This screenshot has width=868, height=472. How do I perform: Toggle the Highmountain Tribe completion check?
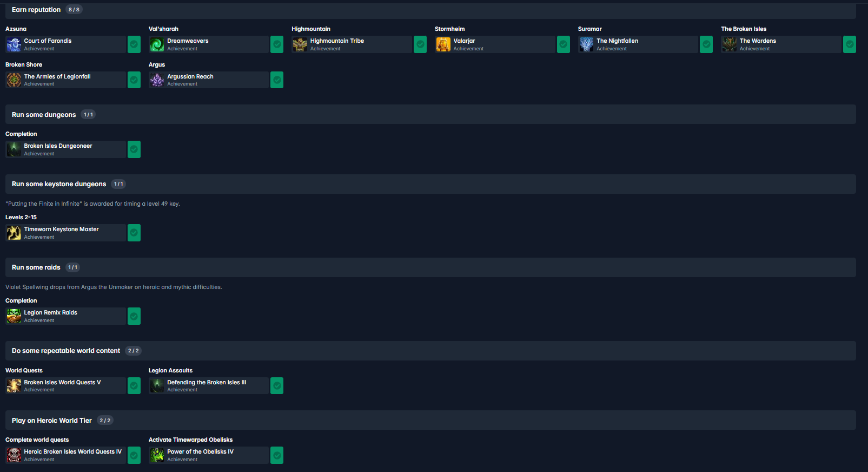point(420,44)
